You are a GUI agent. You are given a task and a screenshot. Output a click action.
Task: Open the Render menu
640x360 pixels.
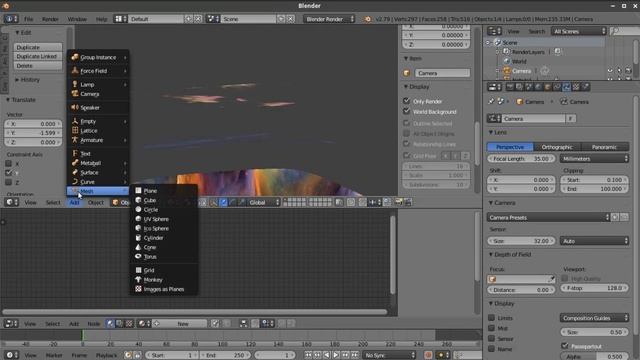(x=50, y=19)
